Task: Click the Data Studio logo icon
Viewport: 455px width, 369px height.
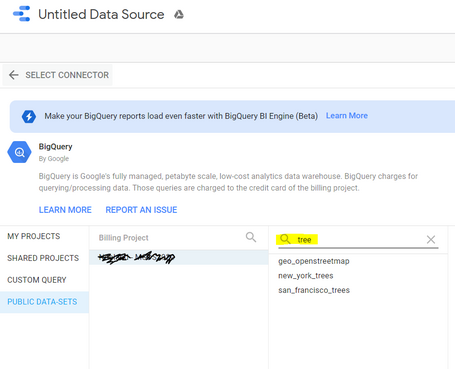Action: (22, 14)
